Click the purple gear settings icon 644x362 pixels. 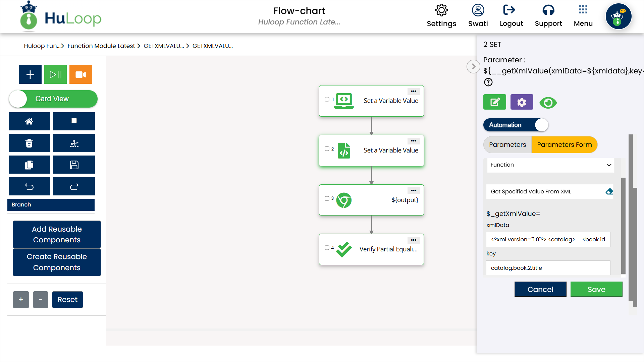(x=522, y=102)
